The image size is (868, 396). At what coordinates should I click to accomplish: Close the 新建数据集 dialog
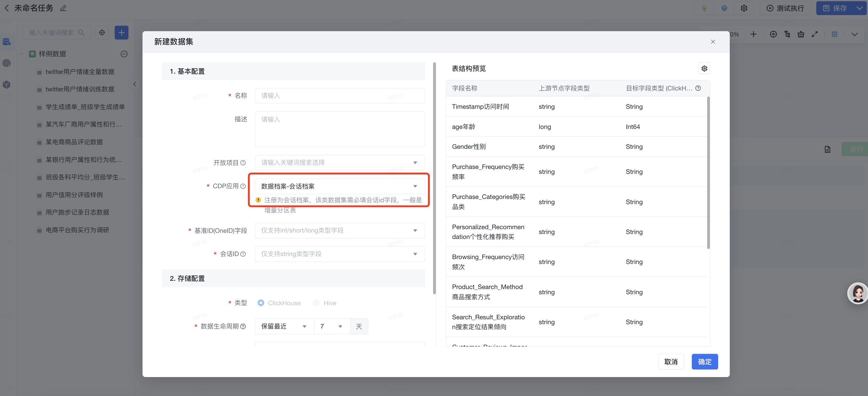713,42
